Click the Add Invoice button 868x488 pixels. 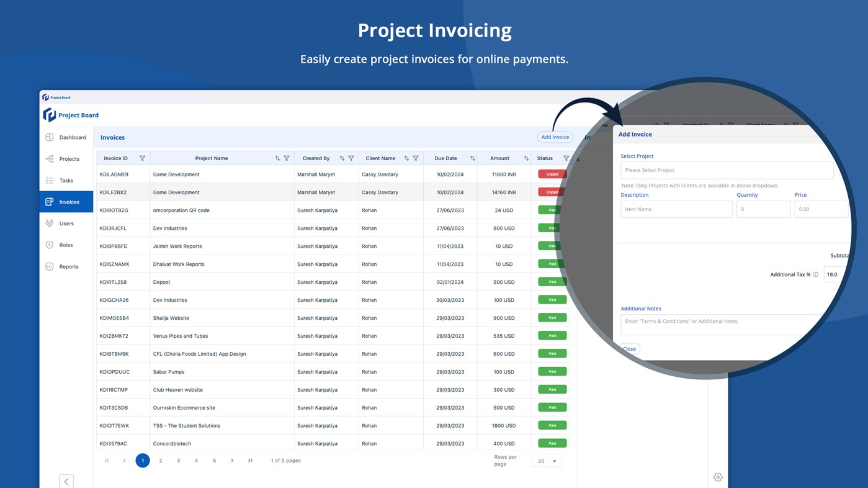click(554, 137)
